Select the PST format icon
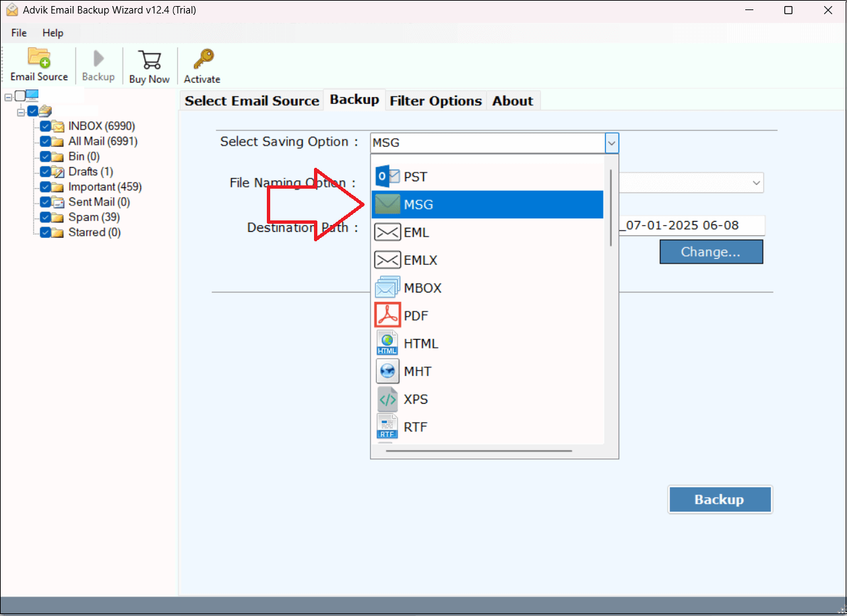The image size is (847, 616). point(387,176)
